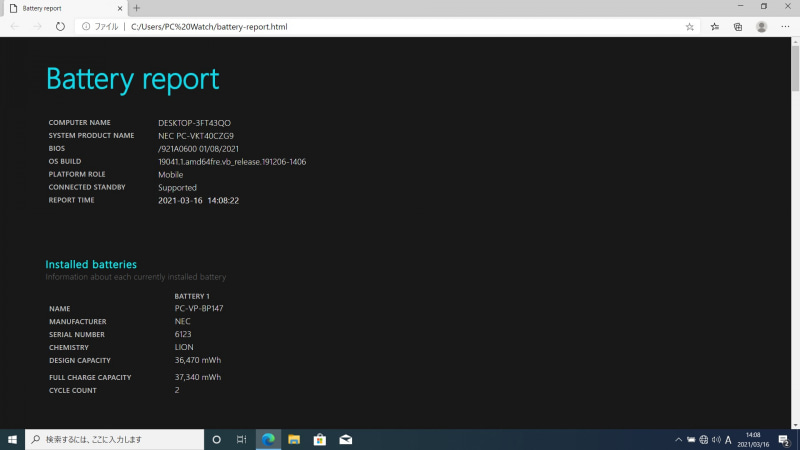Click connected standby value Supported

tap(177, 188)
